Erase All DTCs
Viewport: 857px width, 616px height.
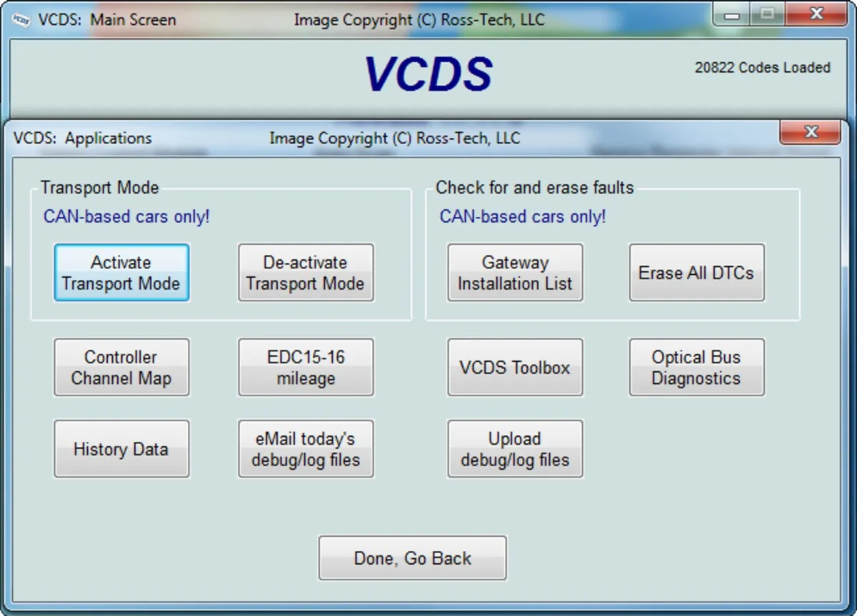pos(696,273)
